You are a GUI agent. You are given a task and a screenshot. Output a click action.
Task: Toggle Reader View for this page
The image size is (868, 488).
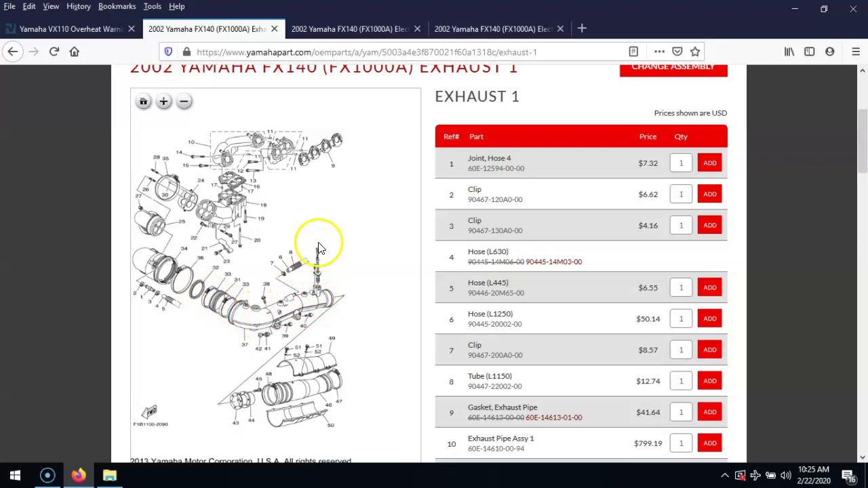(633, 52)
